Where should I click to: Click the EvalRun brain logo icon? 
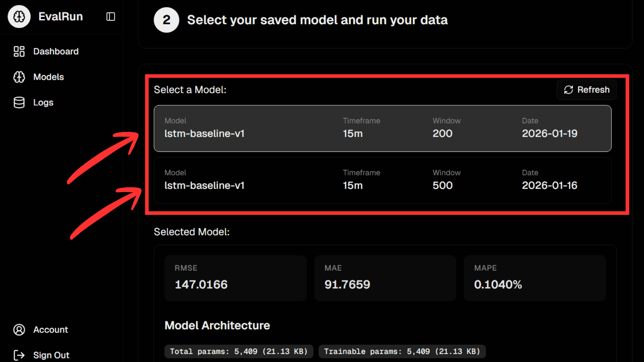click(x=19, y=16)
